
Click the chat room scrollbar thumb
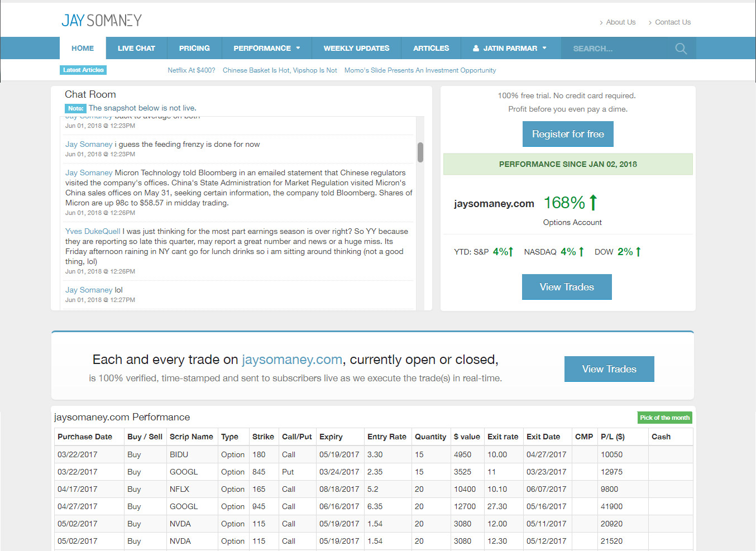point(420,152)
